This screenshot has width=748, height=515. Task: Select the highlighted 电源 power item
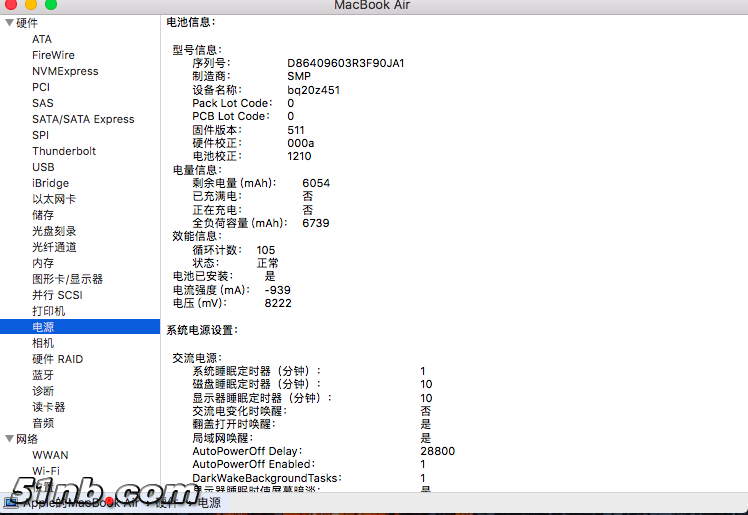coord(43,327)
